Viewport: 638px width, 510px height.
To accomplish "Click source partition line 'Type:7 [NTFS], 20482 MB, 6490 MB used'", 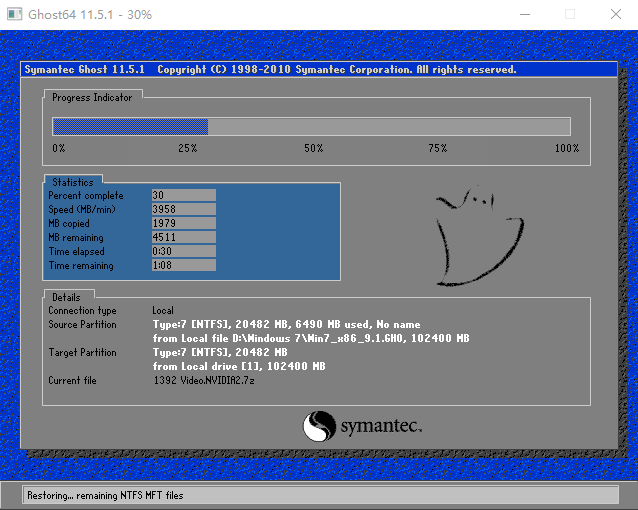I will [286, 324].
